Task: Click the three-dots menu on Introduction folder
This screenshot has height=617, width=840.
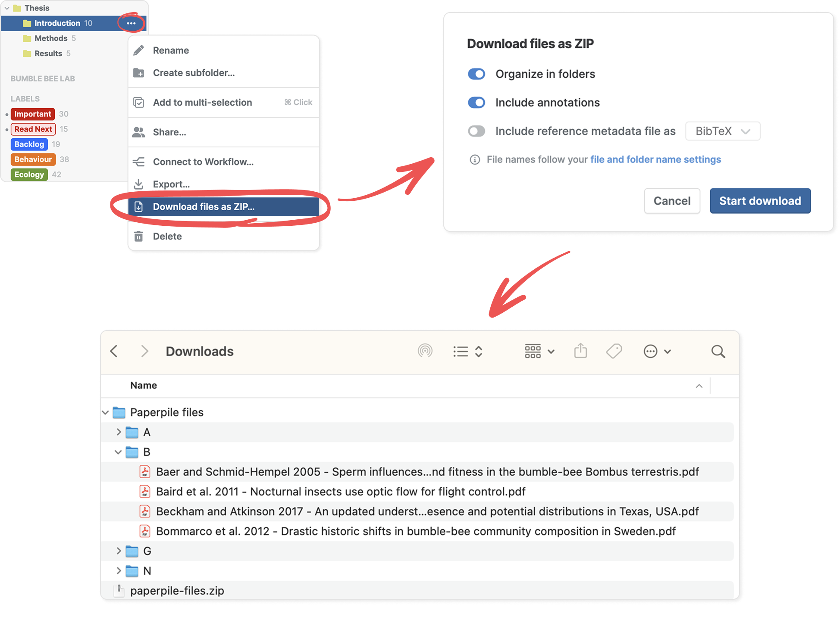Action: tap(131, 23)
